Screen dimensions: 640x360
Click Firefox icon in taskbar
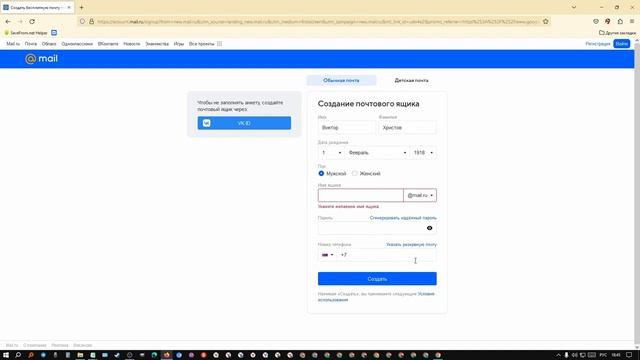(x=167, y=355)
